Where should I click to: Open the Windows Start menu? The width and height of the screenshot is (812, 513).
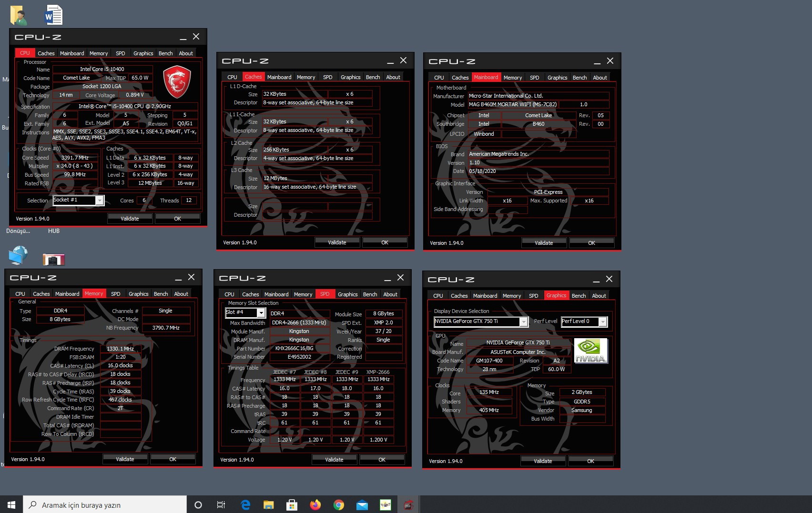11,504
